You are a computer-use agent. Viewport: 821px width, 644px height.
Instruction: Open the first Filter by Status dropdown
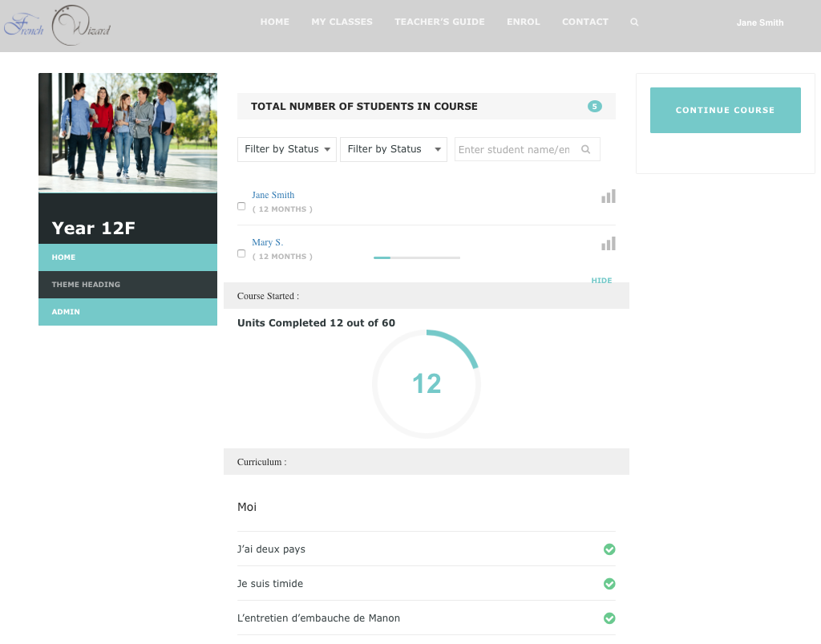(287, 149)
